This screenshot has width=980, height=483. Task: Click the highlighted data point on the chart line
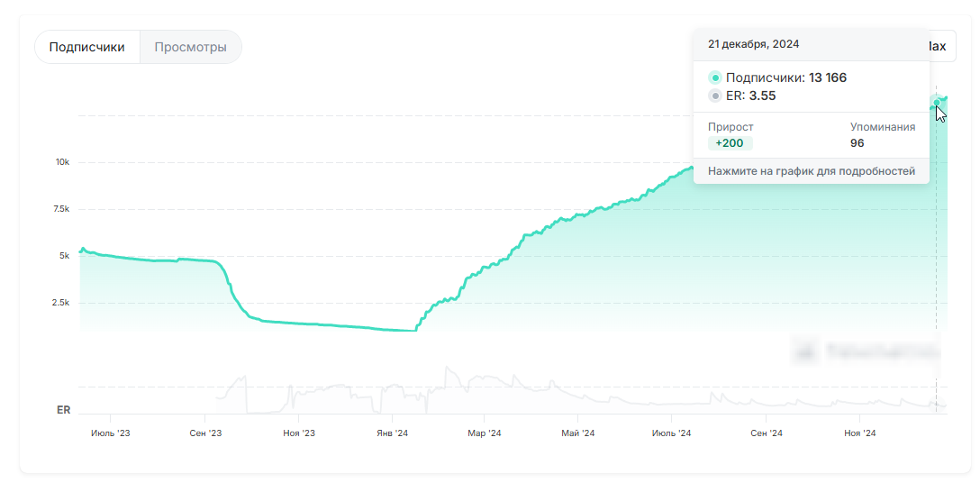[937, 99]
